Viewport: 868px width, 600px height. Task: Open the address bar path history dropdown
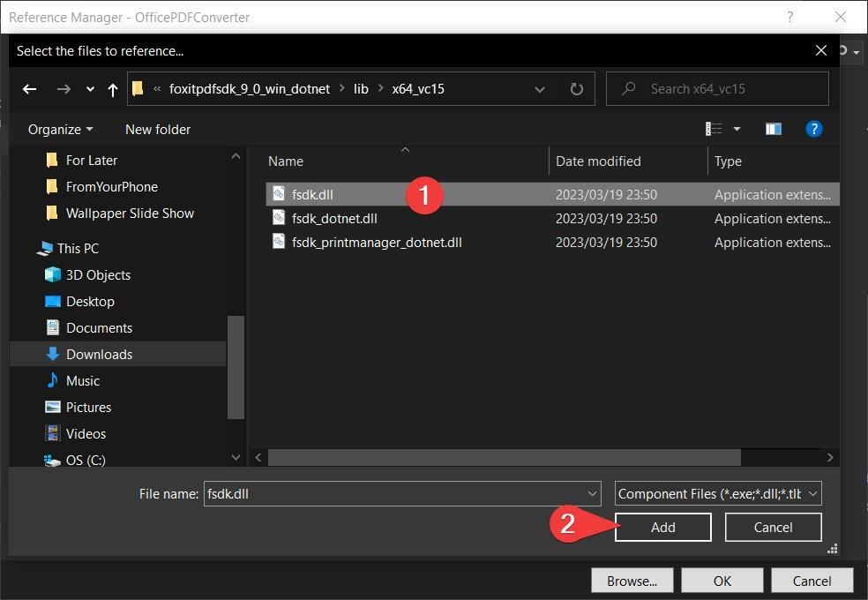coord(540,89)
